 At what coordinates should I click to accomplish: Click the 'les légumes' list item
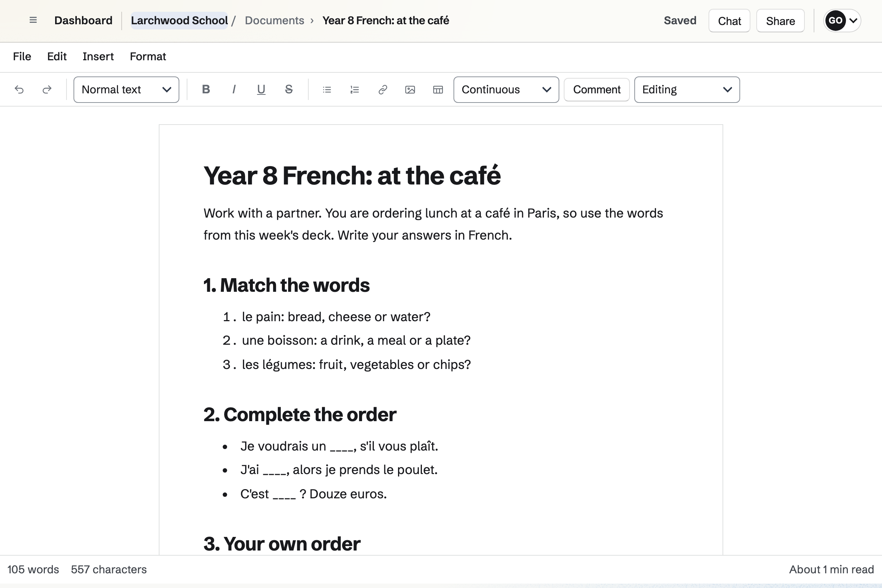pos(356,365)
